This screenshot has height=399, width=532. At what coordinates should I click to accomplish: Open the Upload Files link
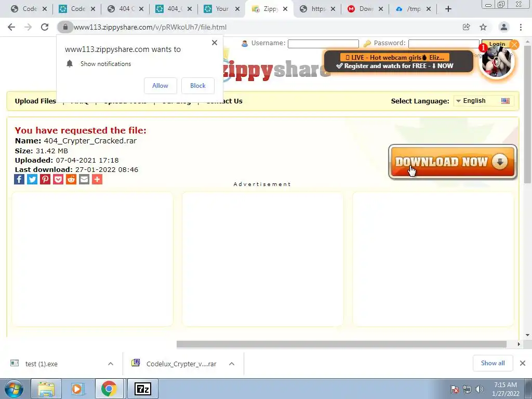pos(35,101)
